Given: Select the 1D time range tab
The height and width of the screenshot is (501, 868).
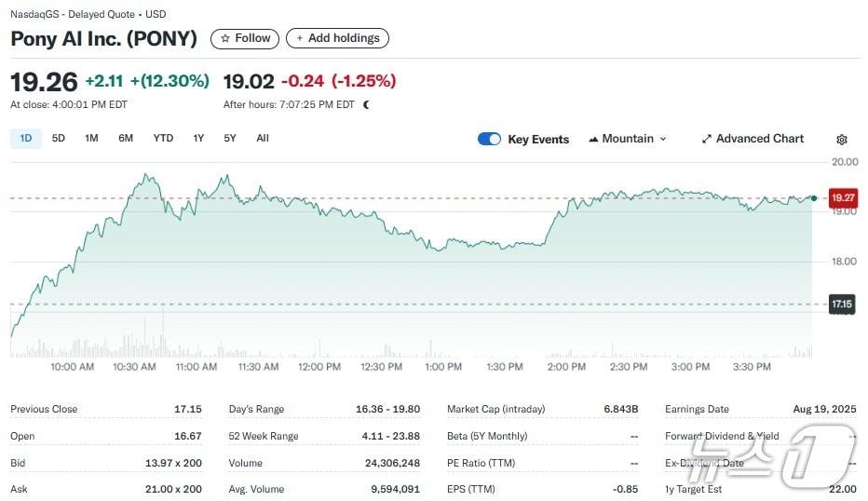Looking at the screenshot, I should point(26,138).
